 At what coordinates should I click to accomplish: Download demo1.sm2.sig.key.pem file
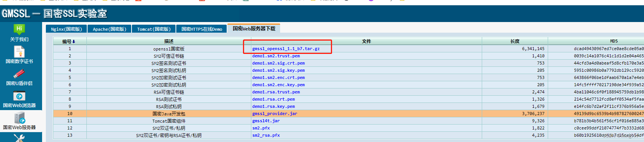click(279, 70)
